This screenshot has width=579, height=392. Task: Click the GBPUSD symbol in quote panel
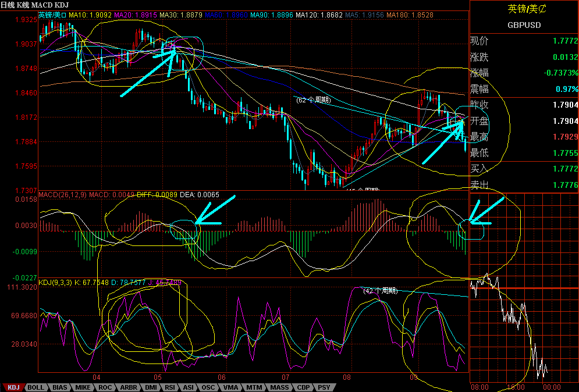(x=524, y=25)
